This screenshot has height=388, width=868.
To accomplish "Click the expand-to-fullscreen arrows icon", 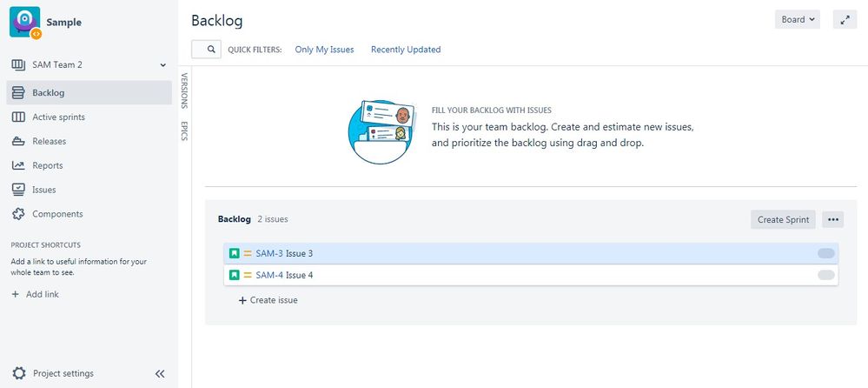I will tap(845, 19).
